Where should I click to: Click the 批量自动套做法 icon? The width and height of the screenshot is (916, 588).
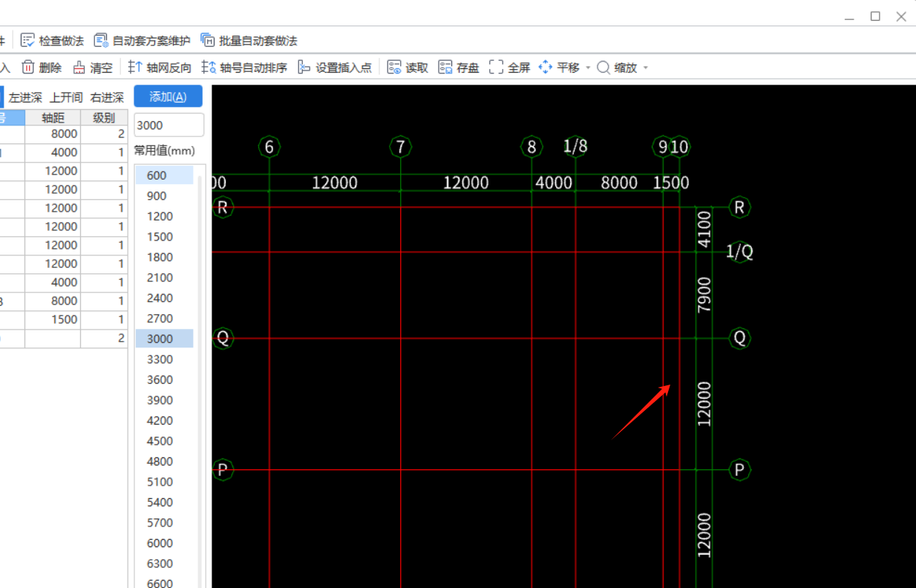point(208,41)
